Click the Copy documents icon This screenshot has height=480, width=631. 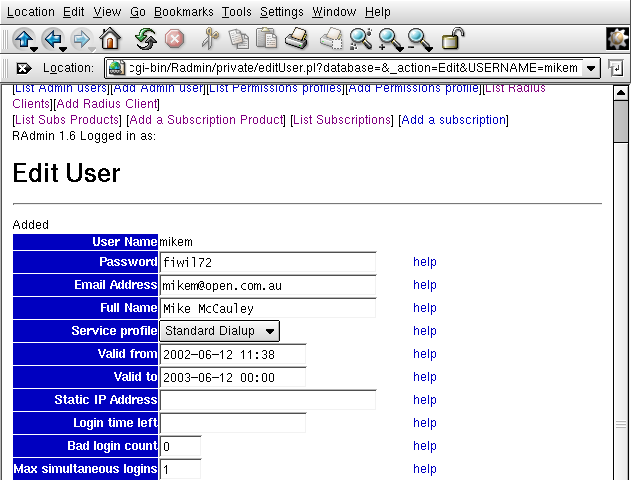(239, 39)
